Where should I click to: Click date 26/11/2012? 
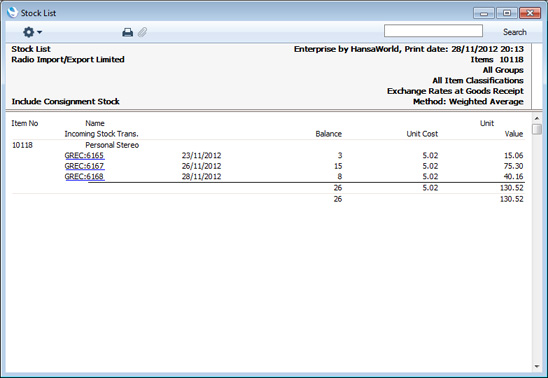point(201,166)
